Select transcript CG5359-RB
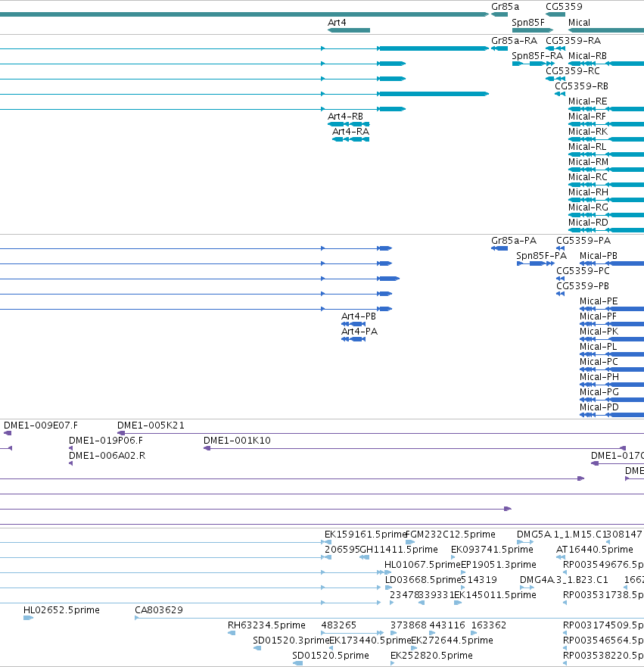Image resolution: width=644 pixels, height=667 pixels. pos(560,94)
